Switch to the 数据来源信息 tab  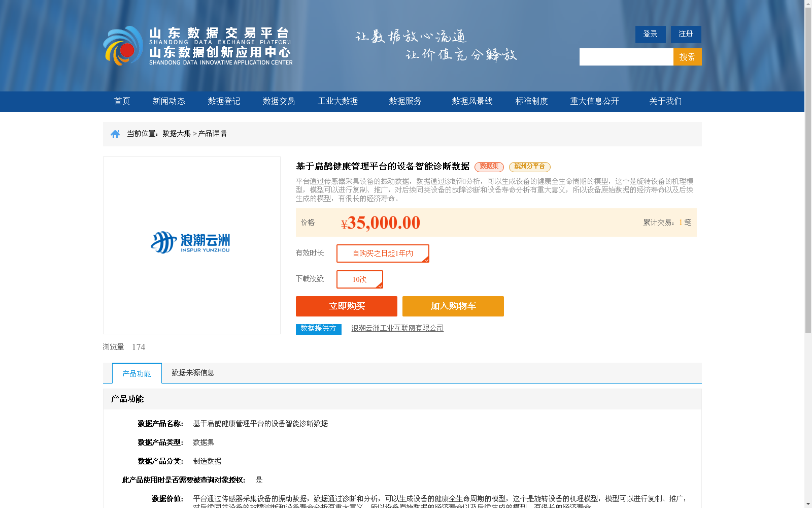click(193, 373)
